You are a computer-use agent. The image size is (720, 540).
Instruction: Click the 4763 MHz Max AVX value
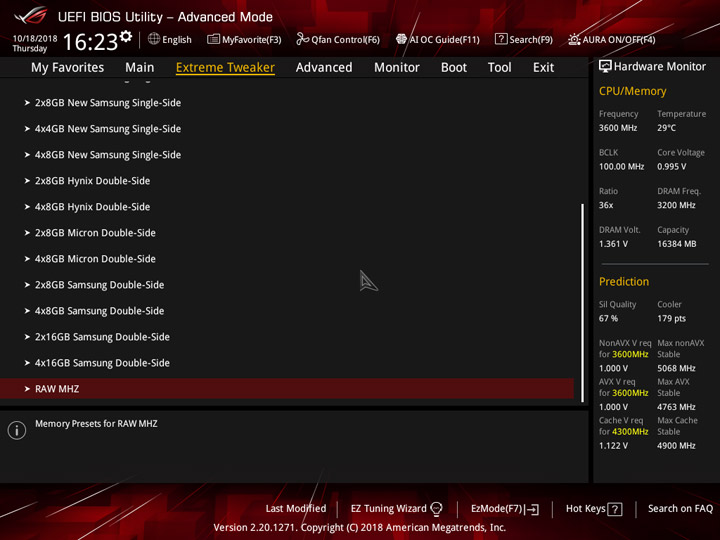(x=676, y=407)
